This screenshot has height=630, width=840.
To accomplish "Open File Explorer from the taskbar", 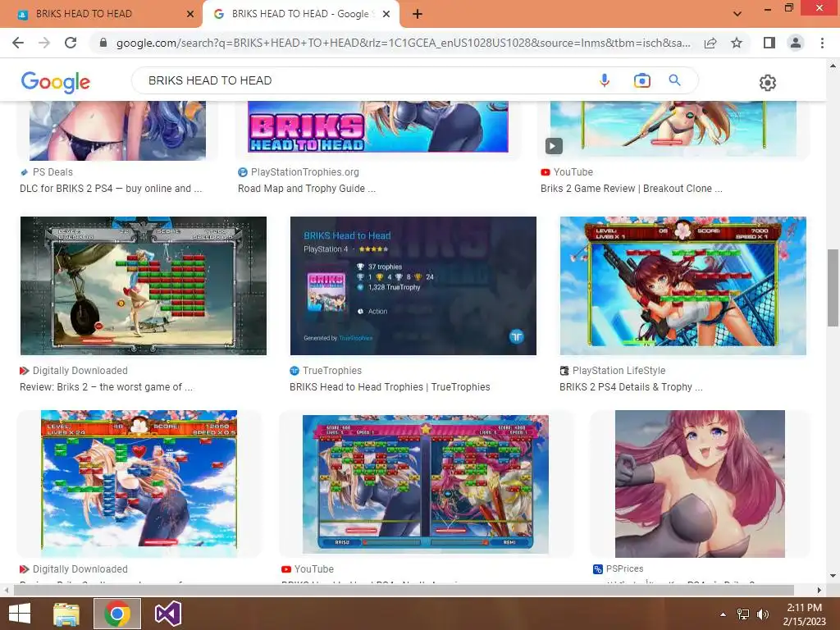I will [x=66, y=614].
